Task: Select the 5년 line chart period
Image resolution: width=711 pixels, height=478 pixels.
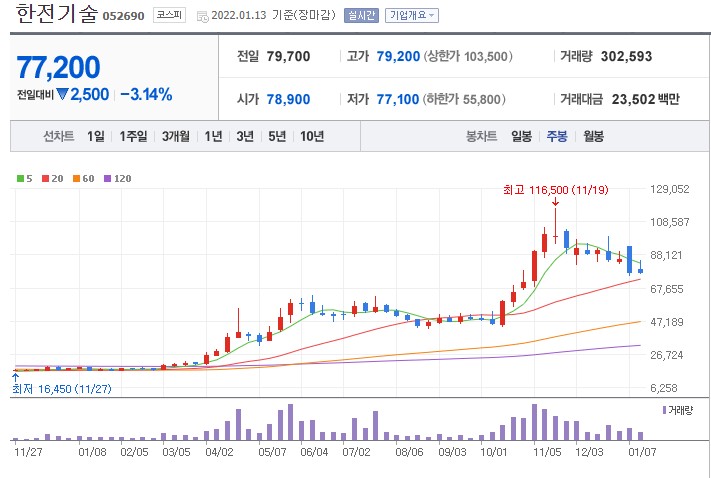Action: pos(277,136)
